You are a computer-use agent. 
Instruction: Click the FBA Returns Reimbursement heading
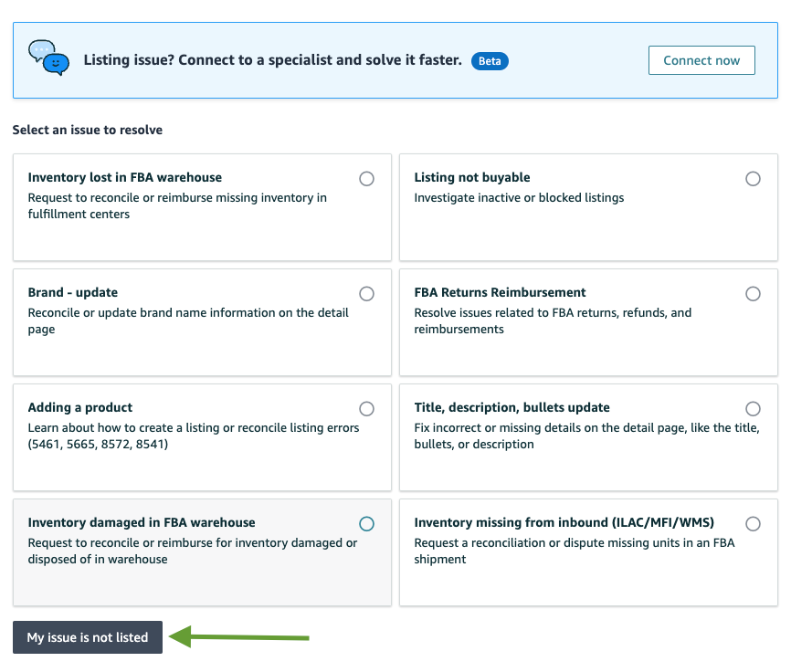point(500,292)
